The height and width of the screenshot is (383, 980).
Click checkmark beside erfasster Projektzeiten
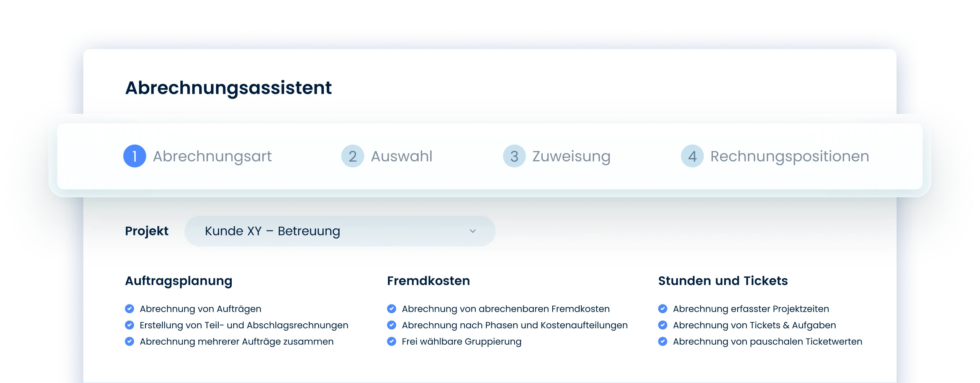click(663, 309)
